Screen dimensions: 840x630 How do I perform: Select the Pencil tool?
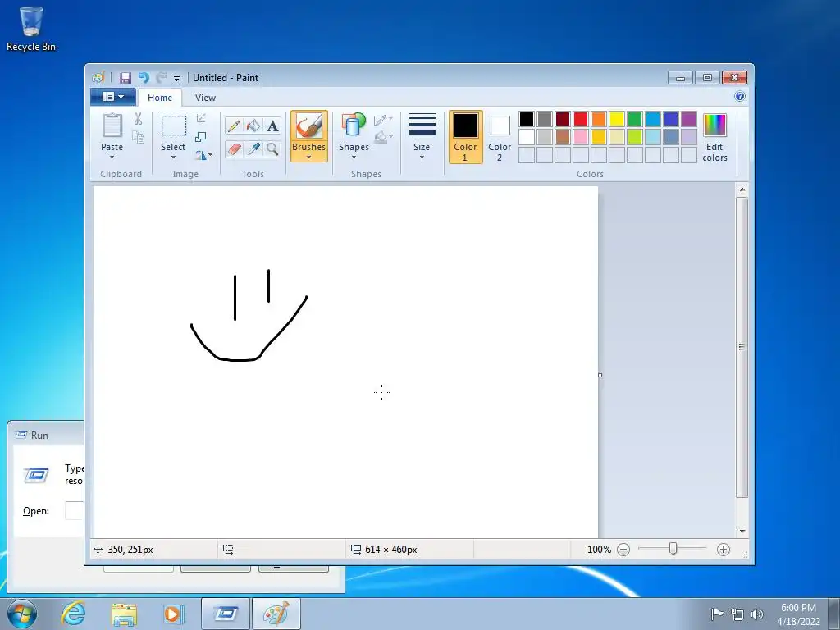tap(234, 126)
